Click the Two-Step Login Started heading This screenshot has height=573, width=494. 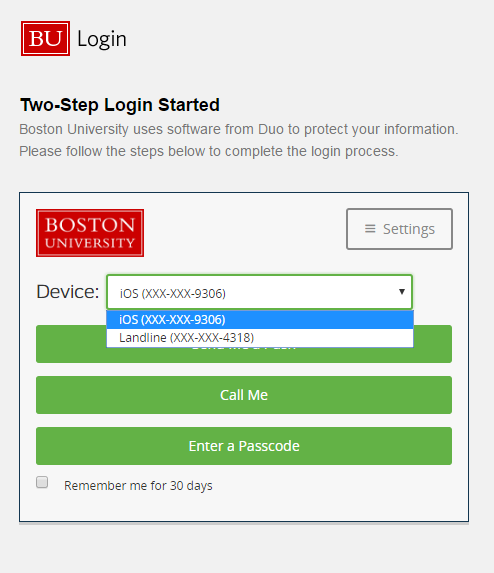pyautogui.click(x=120, y=105)
